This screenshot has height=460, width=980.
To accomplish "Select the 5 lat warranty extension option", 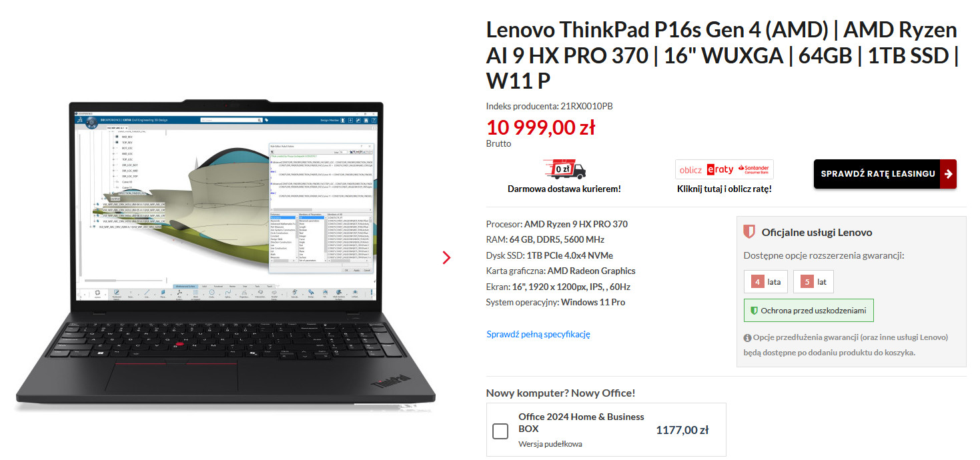I will (813, 282).
